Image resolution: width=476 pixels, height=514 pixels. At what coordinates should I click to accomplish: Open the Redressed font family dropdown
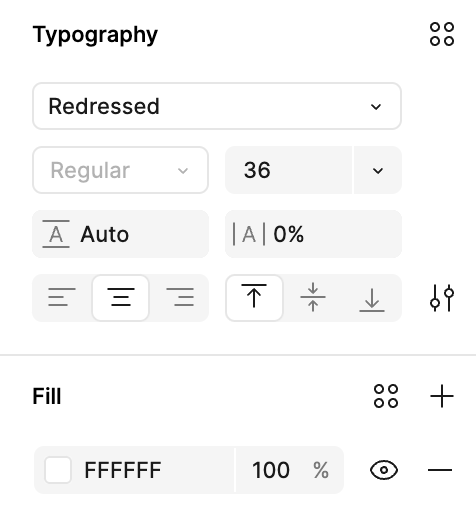[x=217, y=106]
